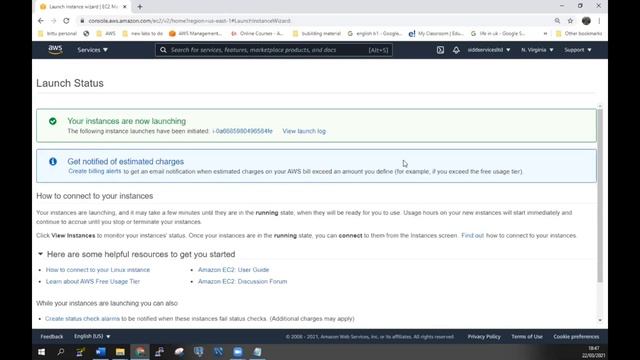Switch to Chrome in taskbar
640x360 pixels.
pos(140,352)
